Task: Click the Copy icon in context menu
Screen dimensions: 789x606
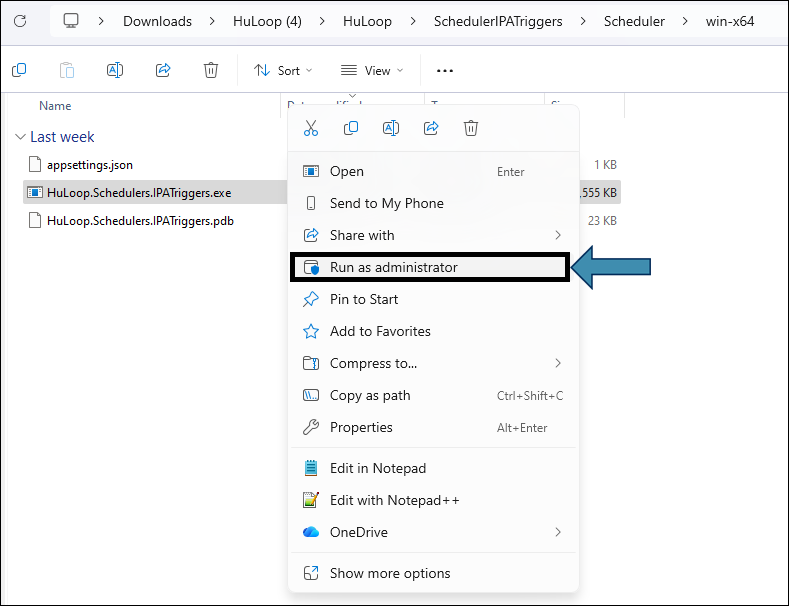Action: [351, 128]
